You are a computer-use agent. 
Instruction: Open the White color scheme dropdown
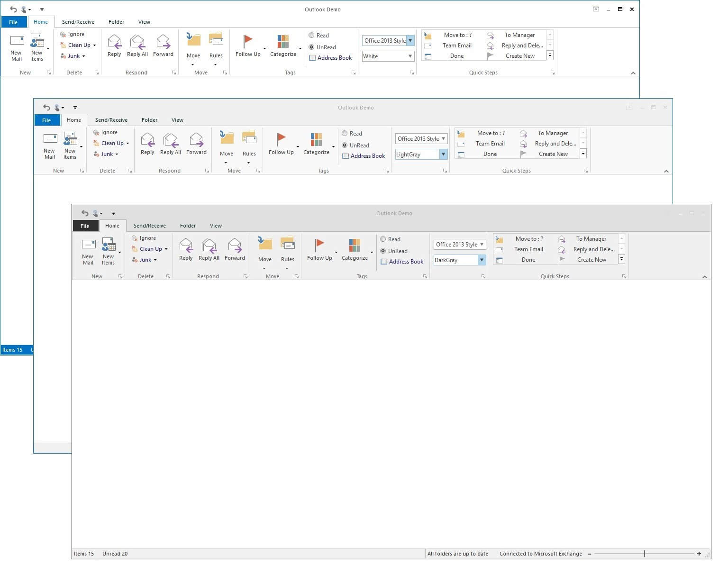410,56
